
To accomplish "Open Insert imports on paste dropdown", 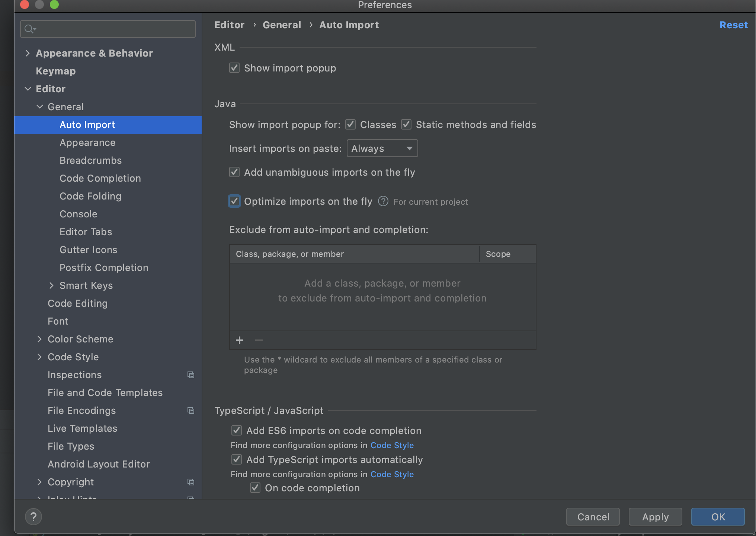I will (382, 149).
